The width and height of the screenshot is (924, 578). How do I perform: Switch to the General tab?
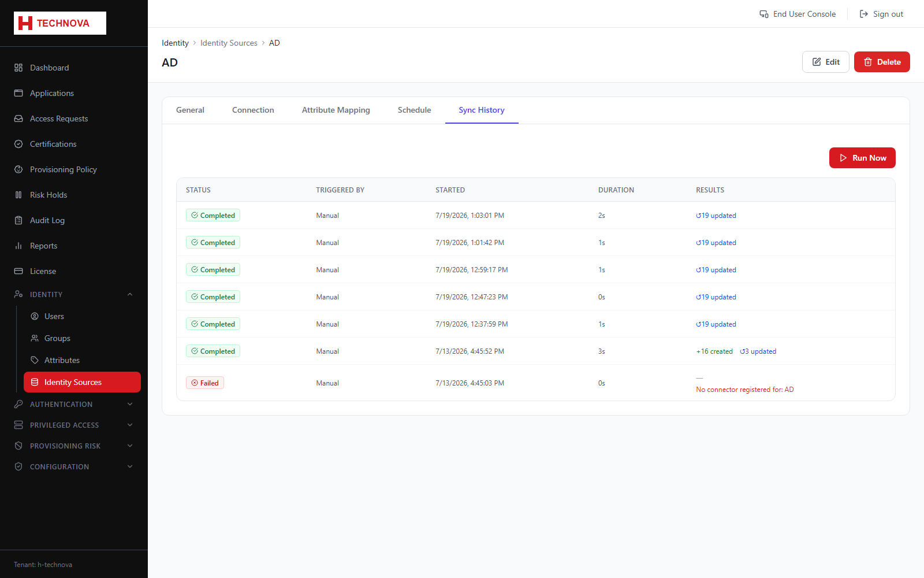(x=190, y=110)
